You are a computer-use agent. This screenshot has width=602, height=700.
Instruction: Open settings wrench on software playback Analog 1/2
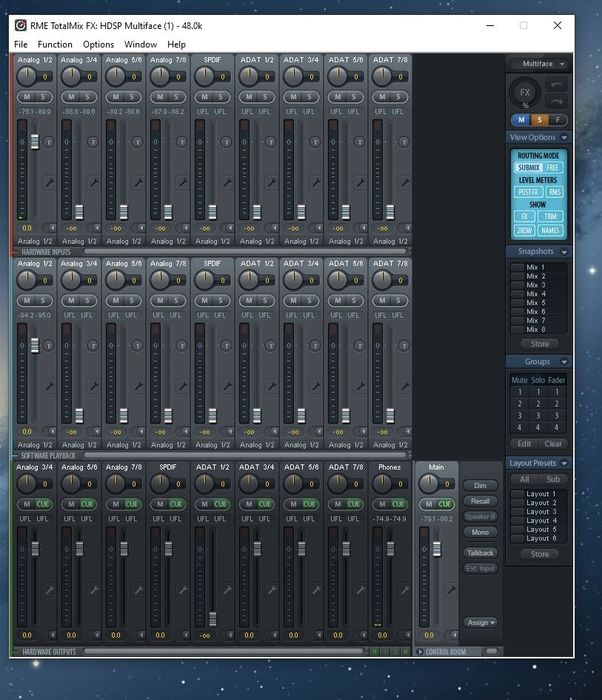49,386
